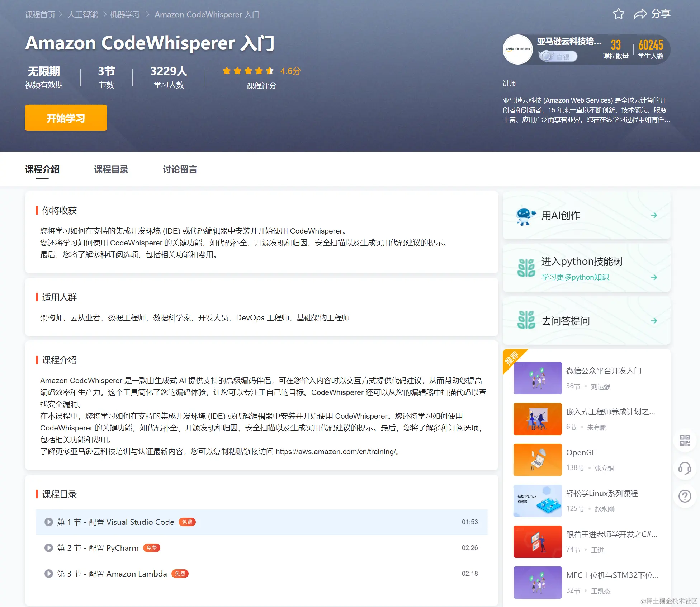Click arrow on 进入python技能树 card
Image resolution: width=700 pixels, height=607 pixels.
[x=654, y=277]
